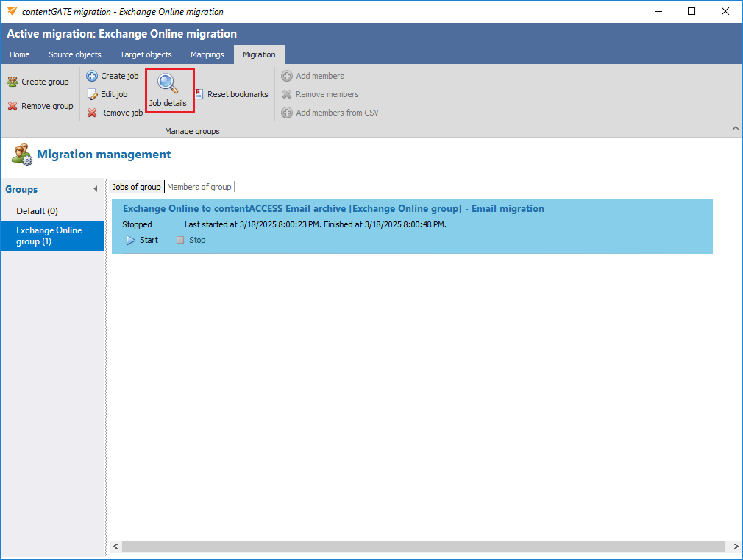
Task: Click the Create group icon
Action: (x=13, y=82)
